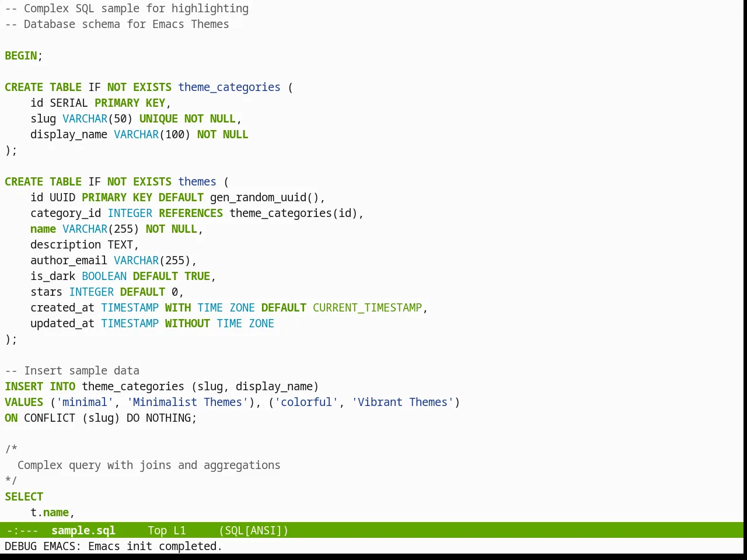The width and height of the screenshot is (747, 560).
Task: Click the 'Vibrant Themes' string literal
Action: point(403,402)
